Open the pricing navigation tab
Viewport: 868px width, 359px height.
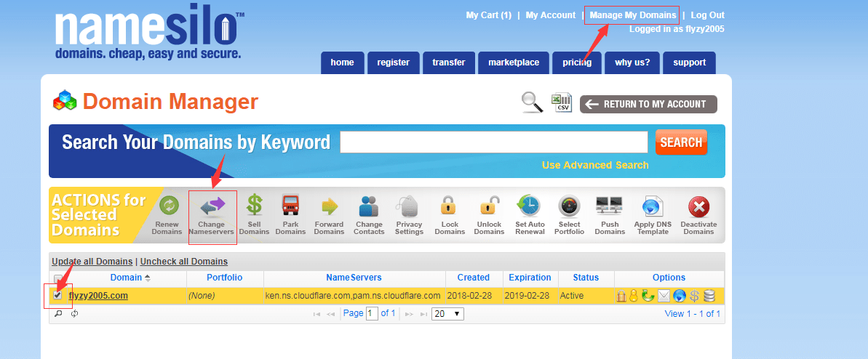pyautogui.click(x=576, y=62)
